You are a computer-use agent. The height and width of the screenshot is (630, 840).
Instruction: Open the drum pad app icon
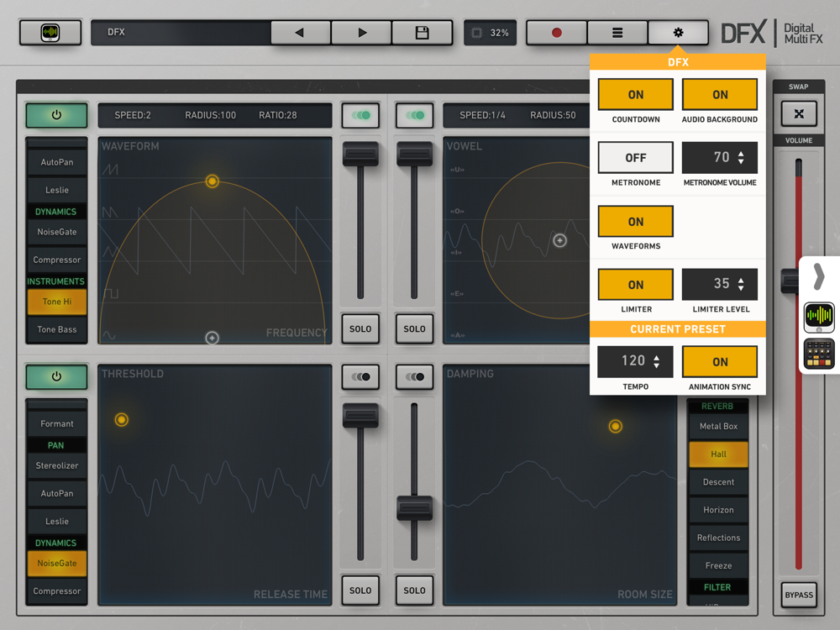pyautogui.click(x=819, y=354)
